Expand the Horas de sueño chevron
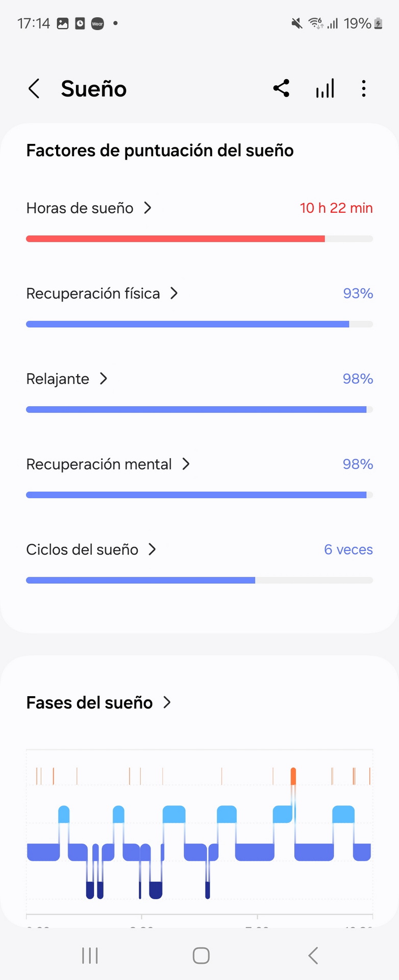 [x=147, y=208]
